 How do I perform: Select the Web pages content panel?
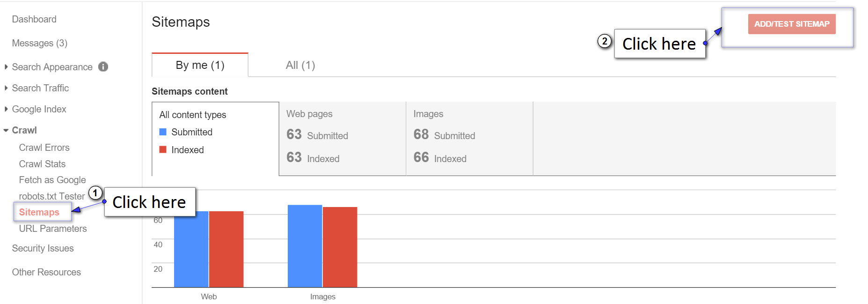coord(343,139)
